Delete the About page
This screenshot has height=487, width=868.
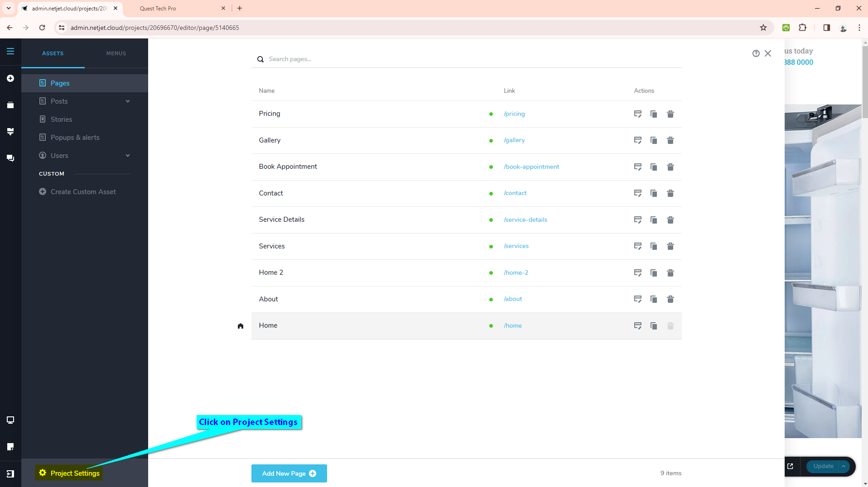point(670,299)
